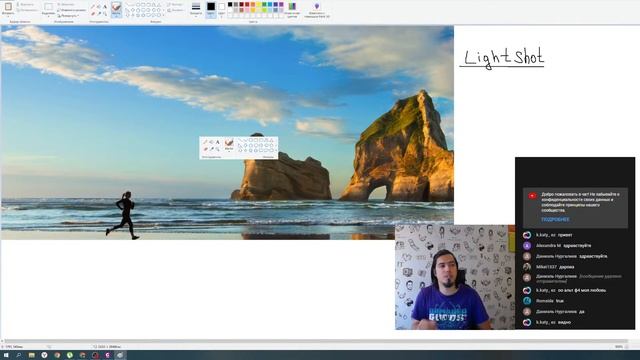Select the Pencil tool
This screenshot has width=640, height=360.
coord(93,7)
